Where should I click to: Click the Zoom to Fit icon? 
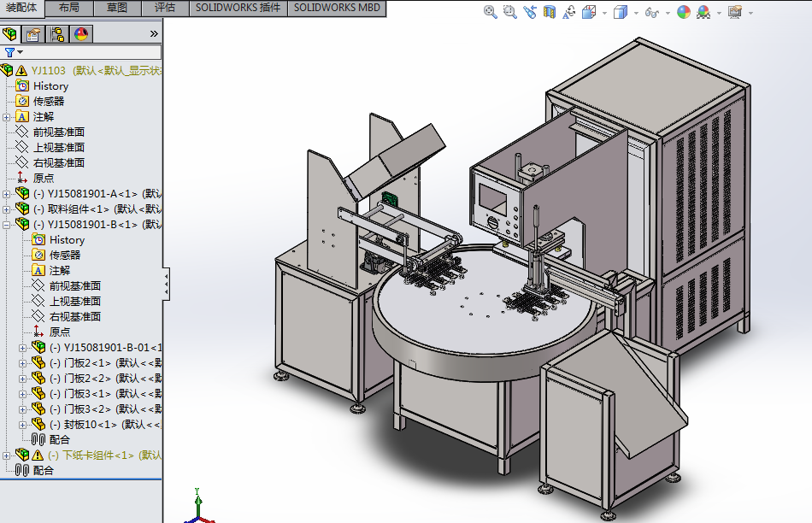click(x=490, y=12)
